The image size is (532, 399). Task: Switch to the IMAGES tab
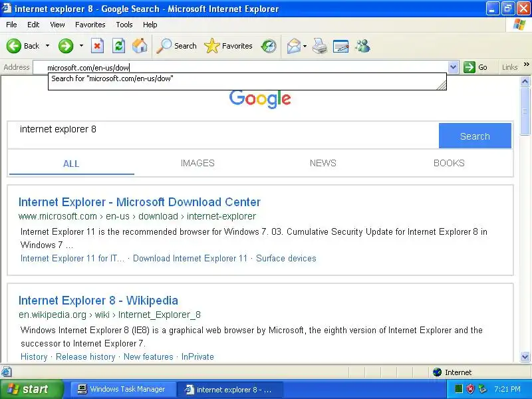click(x=198, y=163)
